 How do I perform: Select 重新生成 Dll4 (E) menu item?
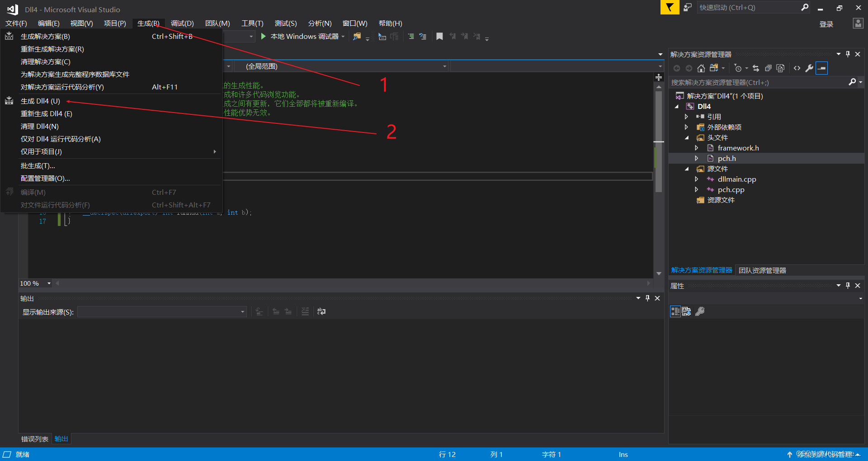tap(112, 113)
